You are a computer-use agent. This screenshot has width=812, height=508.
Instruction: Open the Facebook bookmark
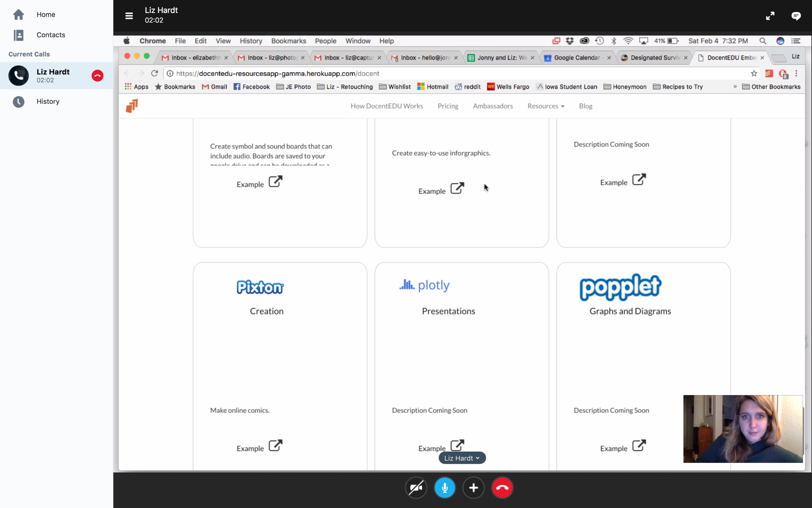tap(251, 87)
